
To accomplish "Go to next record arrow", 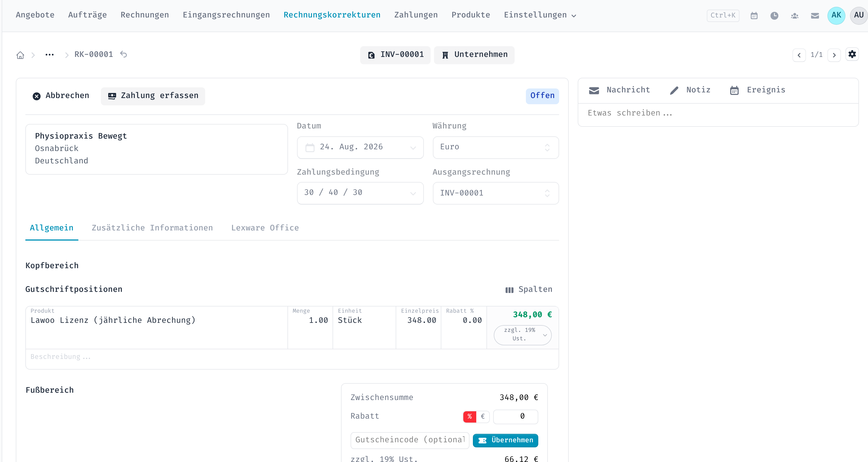I will coord(834,55).
